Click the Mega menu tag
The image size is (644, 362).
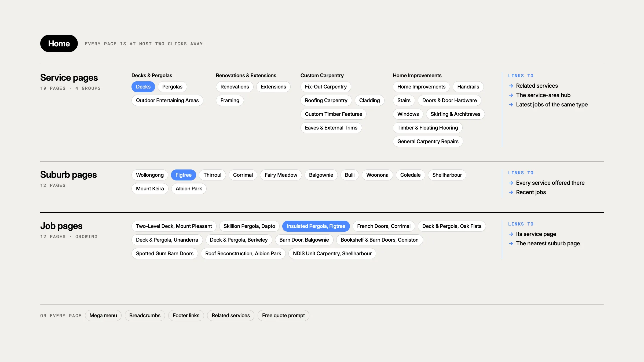(x=103, y=315)
